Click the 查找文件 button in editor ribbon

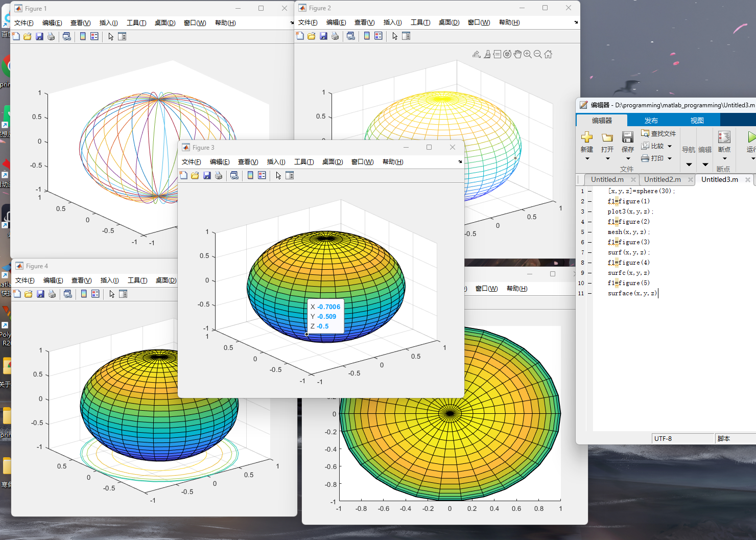coord(658,133)
